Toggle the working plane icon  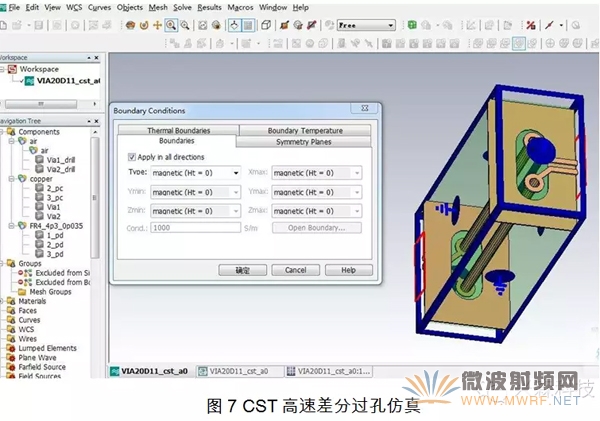(235, 25)
